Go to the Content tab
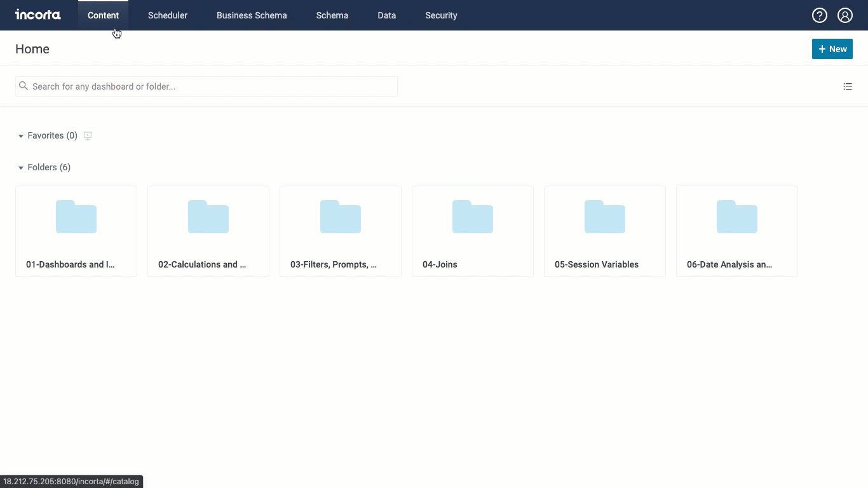This screenshot has height=488, width=868. (x=103, y=15)
